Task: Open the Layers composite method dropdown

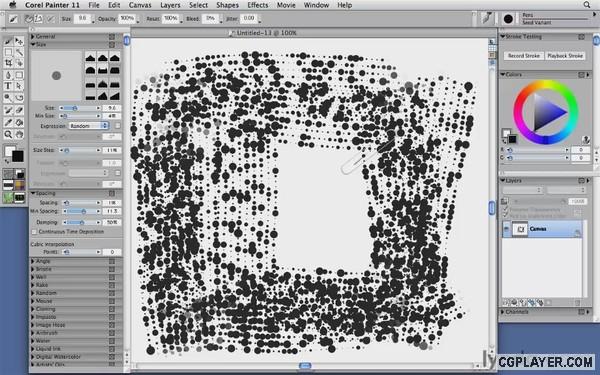Action: coord(523,190)
